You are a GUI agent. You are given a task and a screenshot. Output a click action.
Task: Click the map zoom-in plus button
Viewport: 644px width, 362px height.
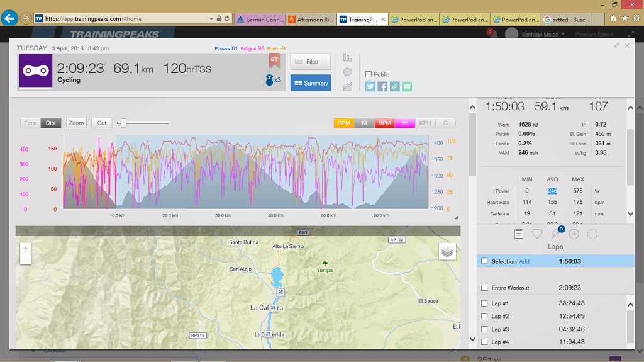coord(26,248)
